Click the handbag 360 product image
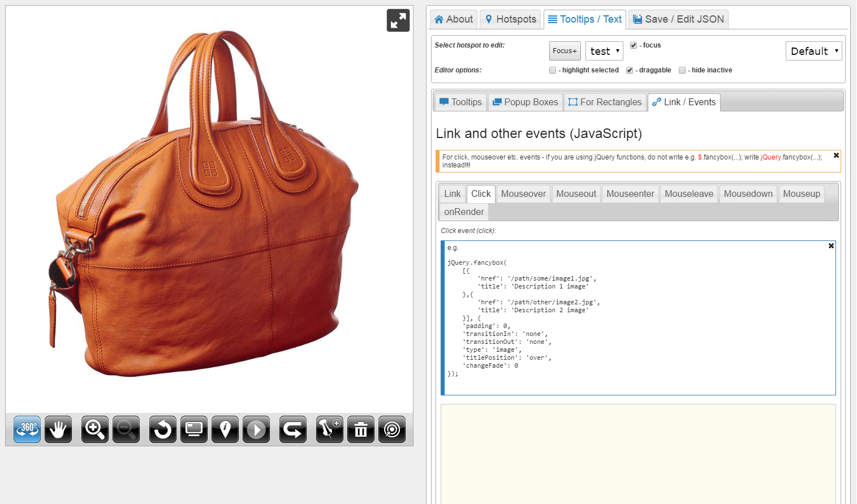The height and width of the screenshot is (504, 857). point(204,204)
